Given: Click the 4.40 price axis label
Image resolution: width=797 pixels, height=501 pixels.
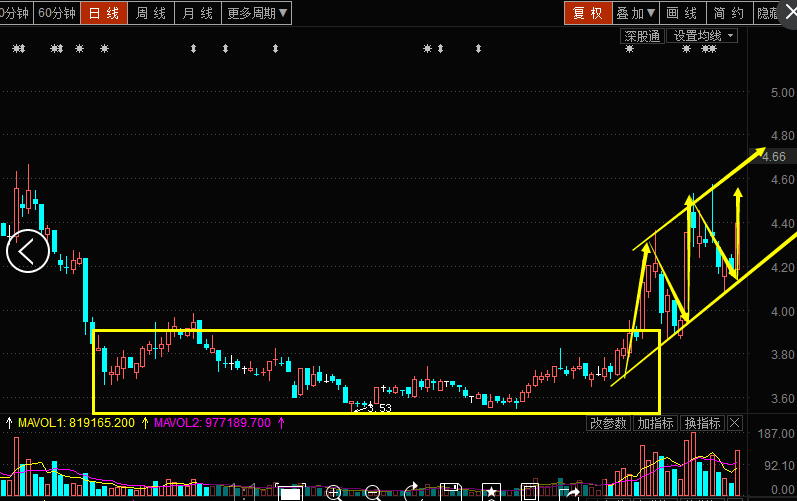Looking at the screenshot, I should (x=782, y=224).
